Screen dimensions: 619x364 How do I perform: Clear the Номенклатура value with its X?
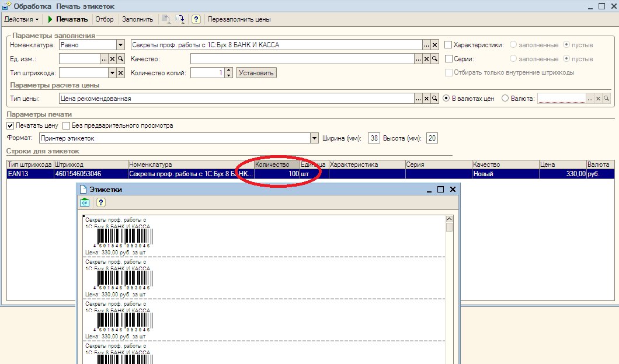click(x=434, y=45)
